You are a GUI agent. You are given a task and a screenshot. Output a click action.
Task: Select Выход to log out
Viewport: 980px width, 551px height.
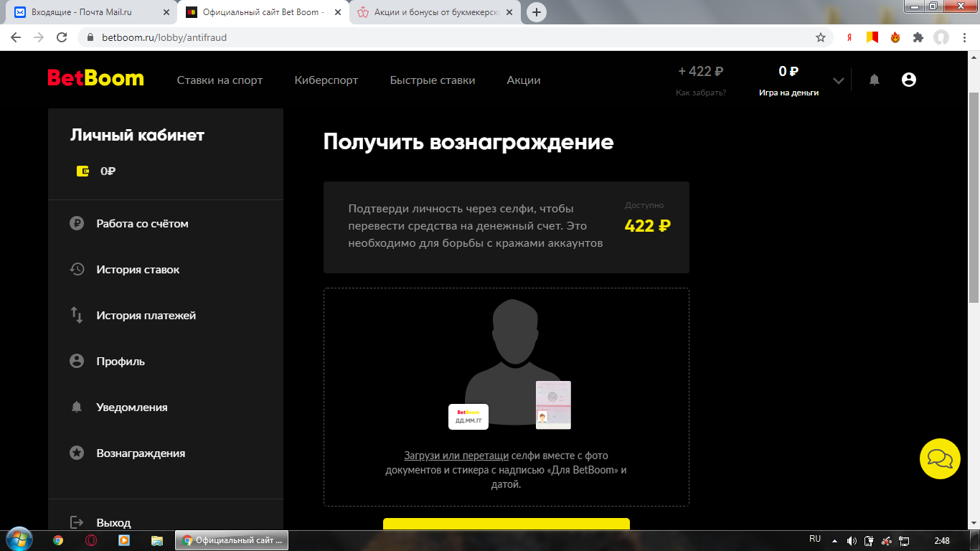[113, 522]
